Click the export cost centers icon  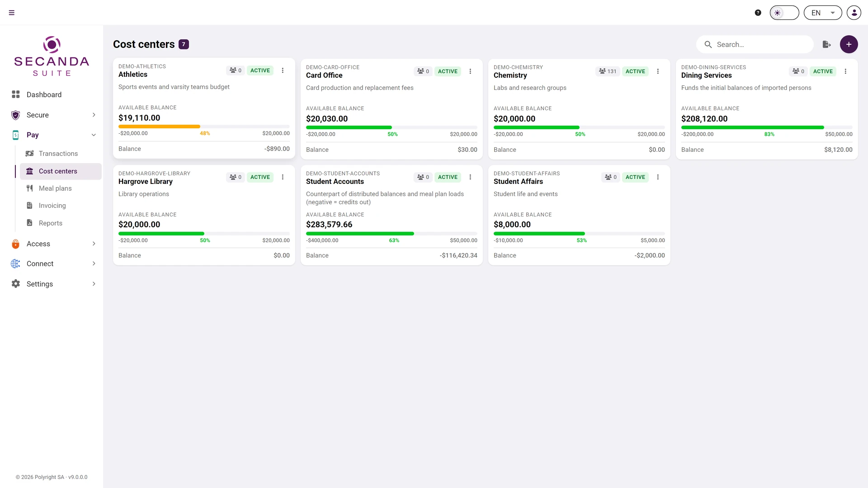pyautogui.click(x=826, y=44)
